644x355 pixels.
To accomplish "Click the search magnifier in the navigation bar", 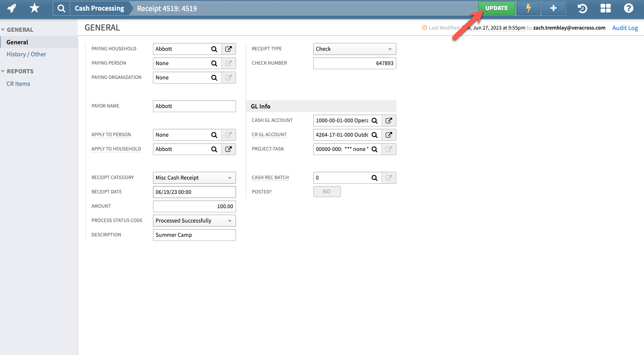I will click(61, 8).
